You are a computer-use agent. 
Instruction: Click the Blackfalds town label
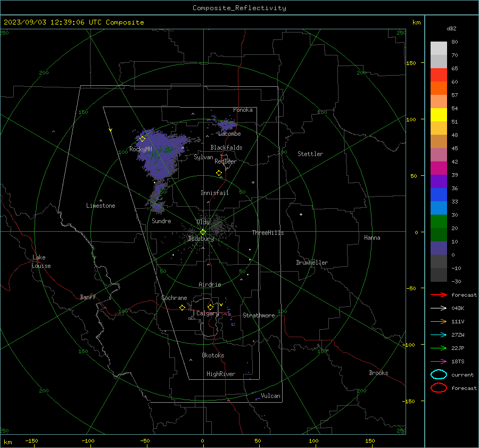tap(226, 148)
